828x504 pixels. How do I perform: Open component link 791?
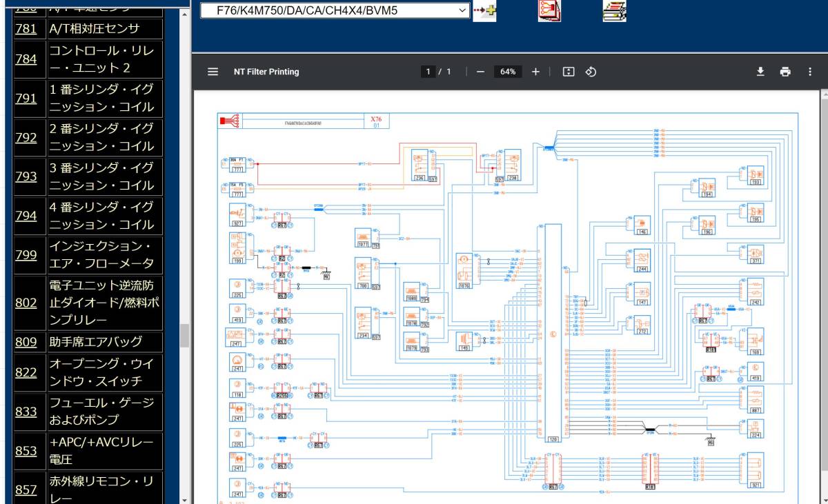[26, 99]
